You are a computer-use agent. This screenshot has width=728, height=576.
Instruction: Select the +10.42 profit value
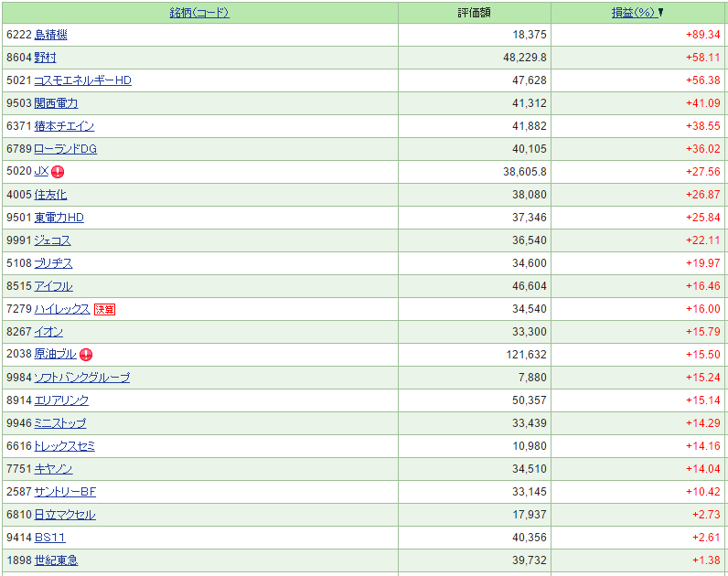703,492
